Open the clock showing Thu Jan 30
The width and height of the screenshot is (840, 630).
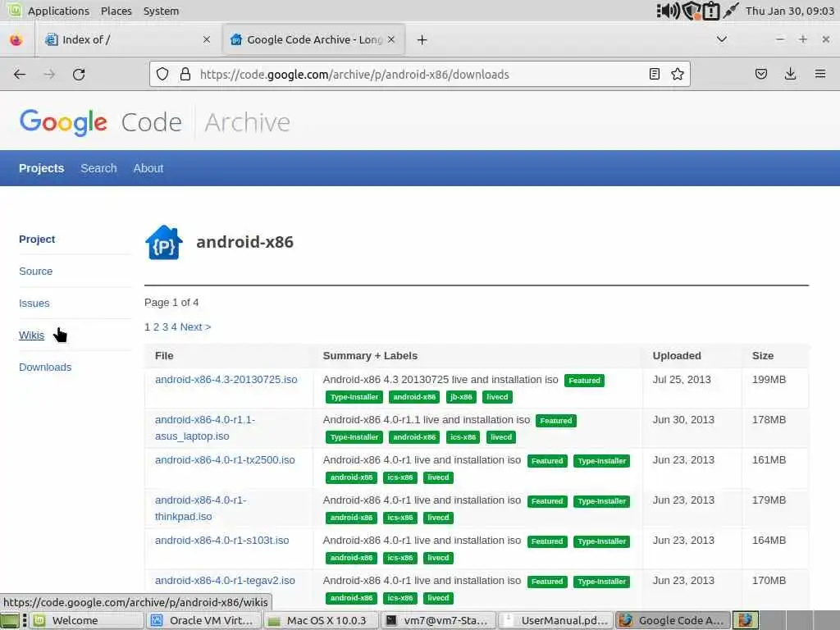pos(790,11)
